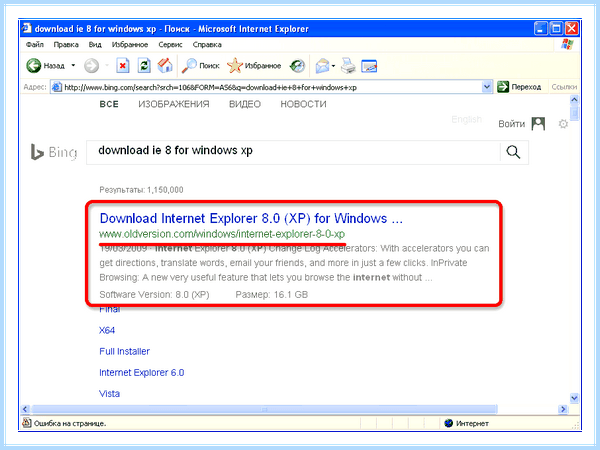Open the Правка menu
This screenshot has height=450, width=600.
pyautogui.click(x=66, y=45)
